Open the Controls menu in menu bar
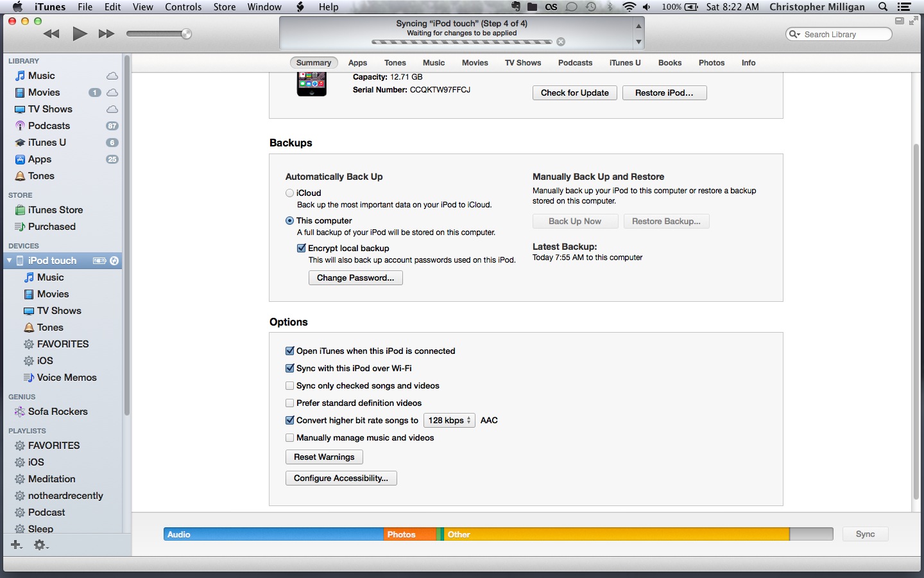 [x=184, y=7]
